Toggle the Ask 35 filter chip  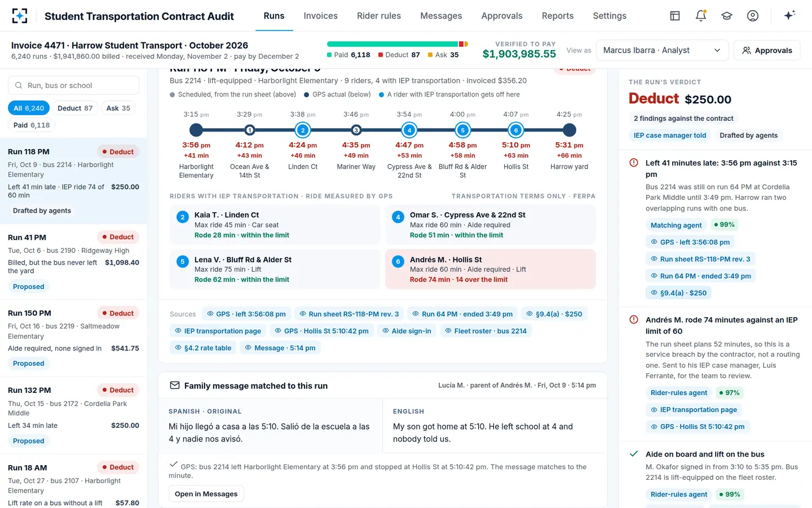point(118,108)
